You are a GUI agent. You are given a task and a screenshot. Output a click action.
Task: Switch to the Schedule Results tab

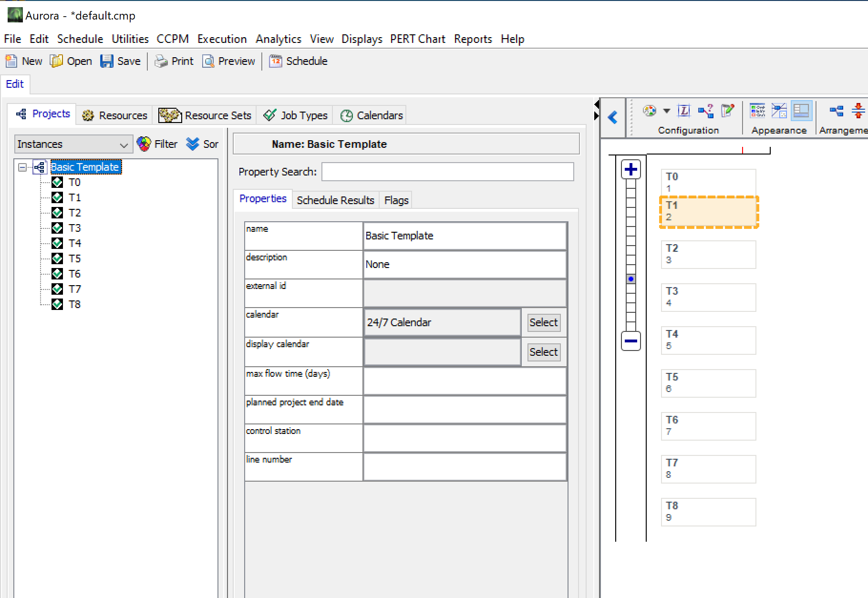point(335,200)
